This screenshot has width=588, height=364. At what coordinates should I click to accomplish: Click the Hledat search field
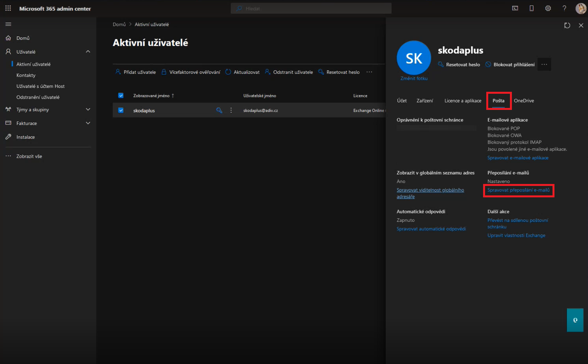pos(311,8)
